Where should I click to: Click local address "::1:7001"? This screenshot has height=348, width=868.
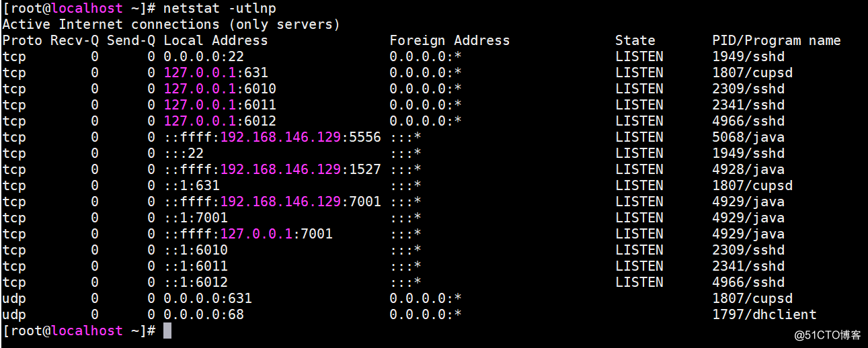pos(196,218)
